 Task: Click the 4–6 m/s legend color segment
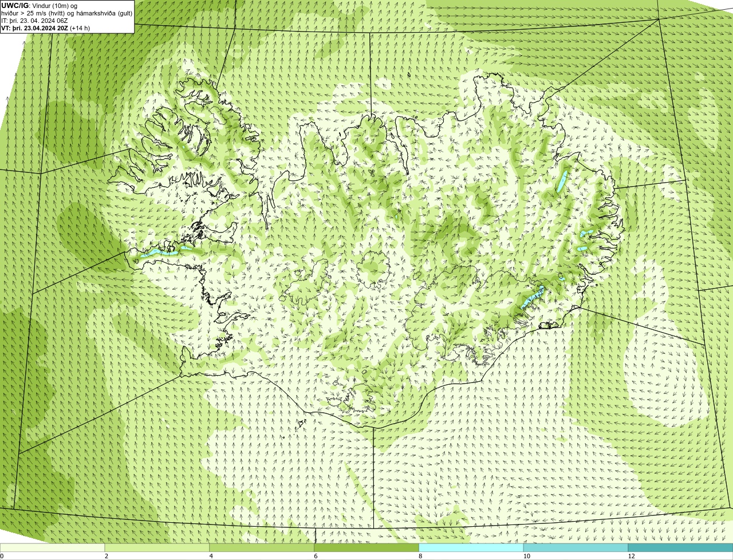click(x=262, y=548)
